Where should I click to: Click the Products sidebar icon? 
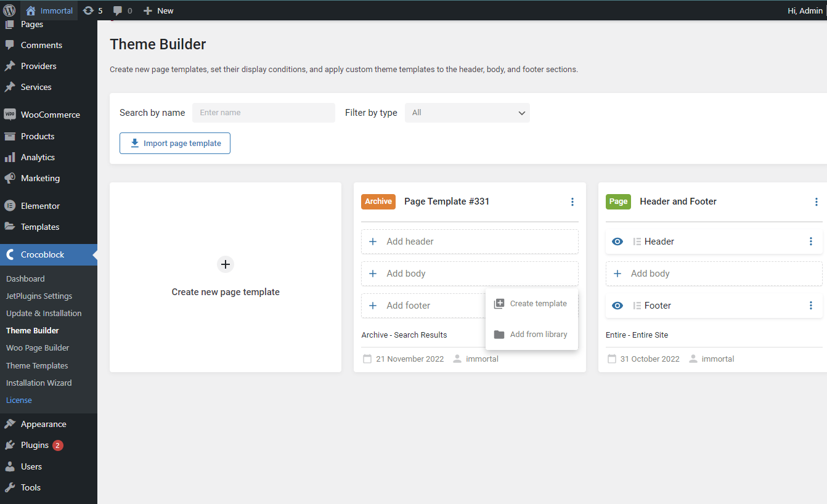click(10, 136)
